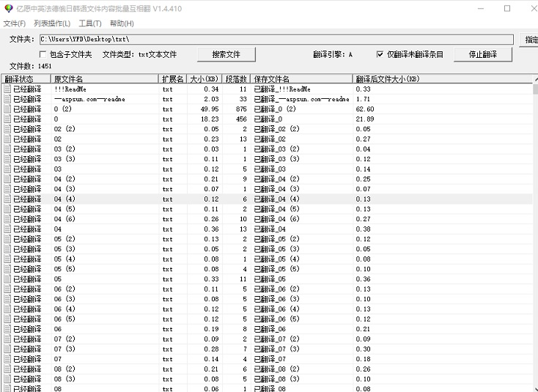Image resolution: width=538 pixels, height=392 pixels.
Task: Open the 工具(T) menu
Action: click(90, 23)
